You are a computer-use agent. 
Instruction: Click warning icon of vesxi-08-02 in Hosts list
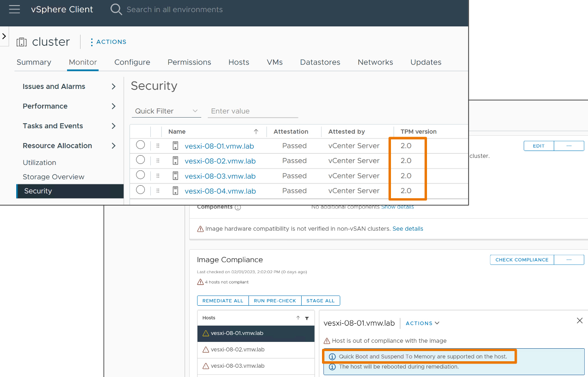[206, 350]
